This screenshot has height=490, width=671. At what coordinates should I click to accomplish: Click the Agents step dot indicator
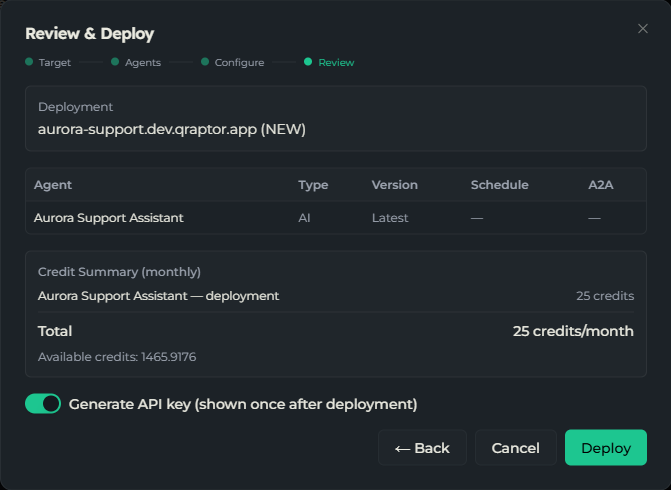tap(115, 62)
